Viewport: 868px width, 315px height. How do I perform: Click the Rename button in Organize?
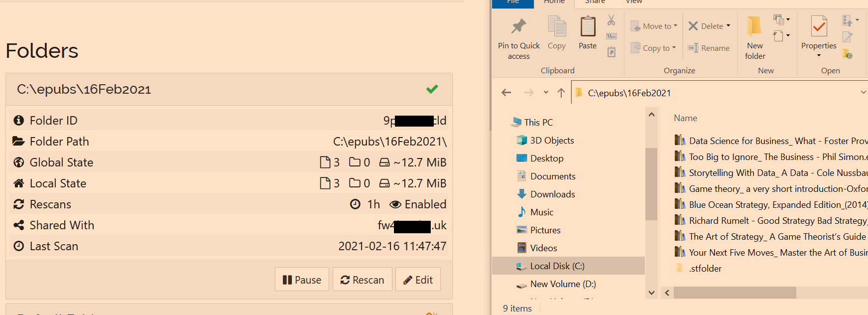[x=709, y=48]
